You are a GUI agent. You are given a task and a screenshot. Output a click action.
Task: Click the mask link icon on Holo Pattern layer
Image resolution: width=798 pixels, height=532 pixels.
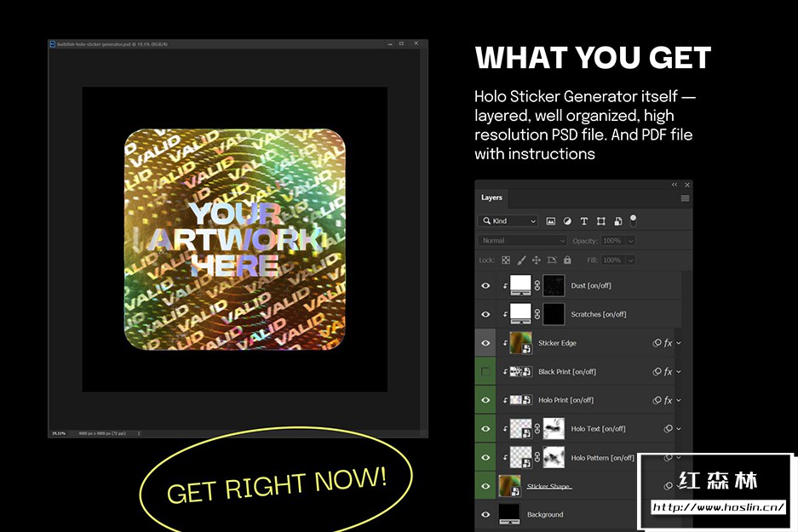[537, 458]
